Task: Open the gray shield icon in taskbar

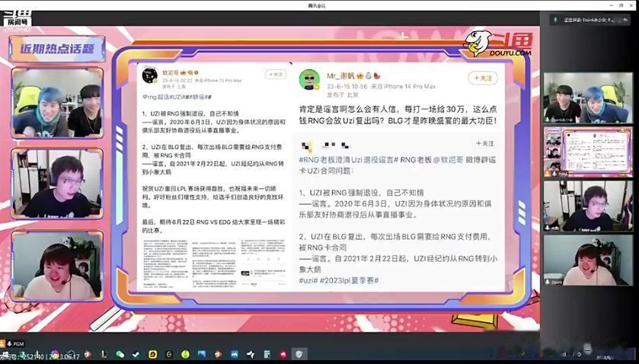Action: point(299,354)
